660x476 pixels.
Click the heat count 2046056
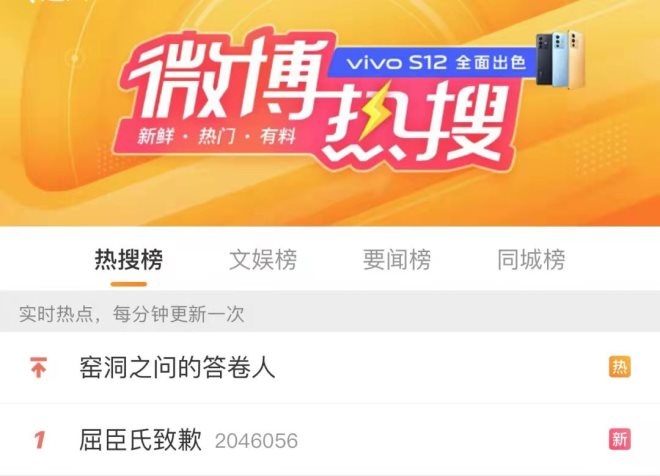[x=256, y=441]
